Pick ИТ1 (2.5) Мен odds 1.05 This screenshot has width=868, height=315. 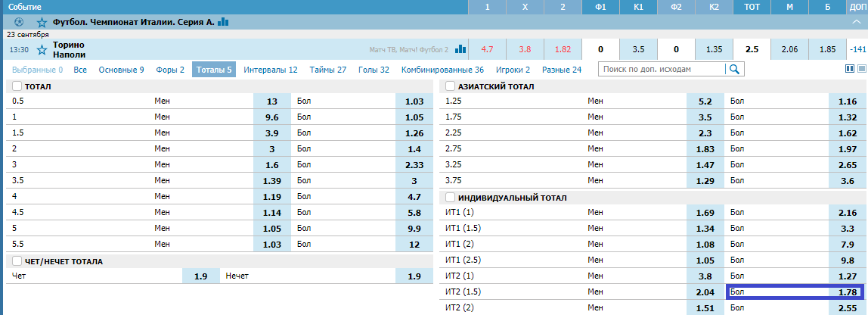(x=705, y=260)
